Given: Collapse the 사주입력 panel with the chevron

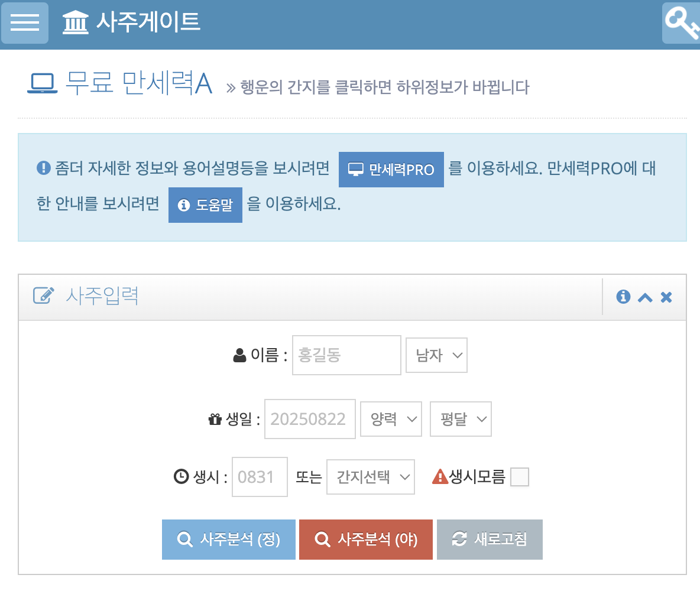Looking at the screenshot, I should pos(644,297).
